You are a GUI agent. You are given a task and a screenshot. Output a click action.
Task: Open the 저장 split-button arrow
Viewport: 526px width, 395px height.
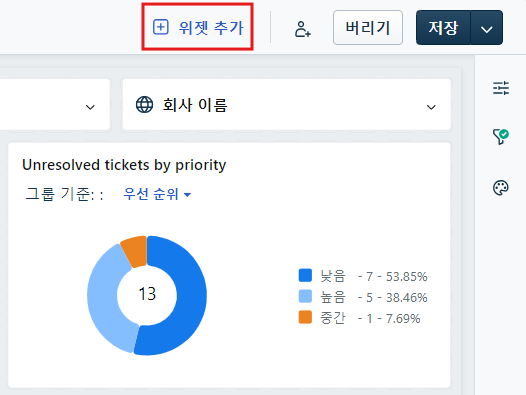coord(486,28)
